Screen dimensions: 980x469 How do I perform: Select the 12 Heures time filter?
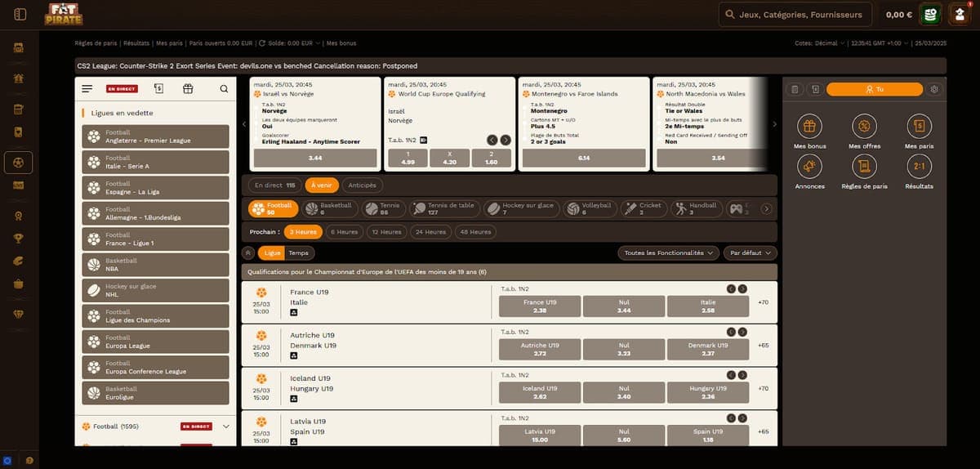coord(386,231)
